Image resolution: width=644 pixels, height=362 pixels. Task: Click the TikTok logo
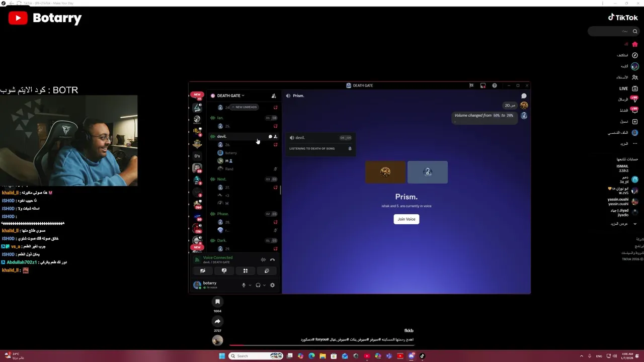coord(623,17)
